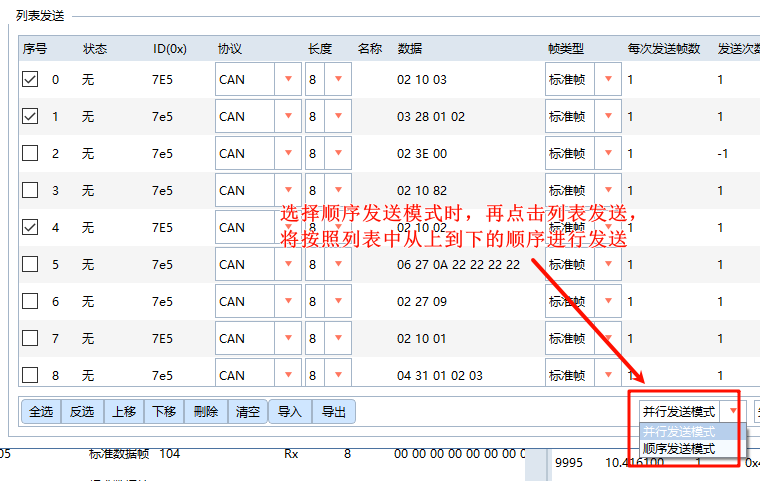Check the checkbox for row 6
This screenshot has height=481, width=760.
30,301
